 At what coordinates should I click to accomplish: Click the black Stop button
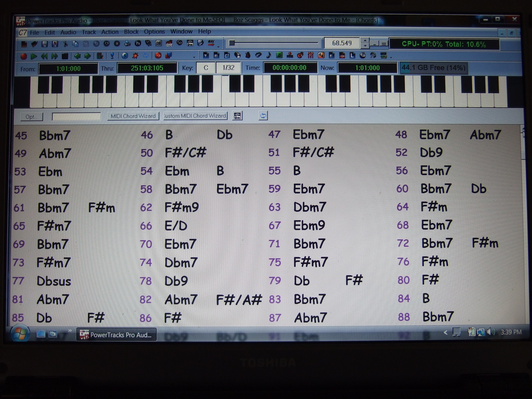65,57
